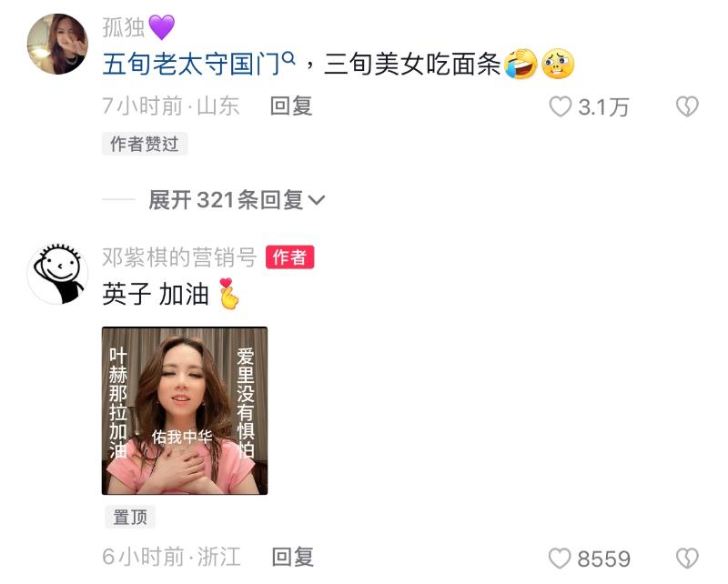Like the comment with 3.1万 likes
Image resolution: width=728 pixels, height=584 pixels.
click(561, 106)
